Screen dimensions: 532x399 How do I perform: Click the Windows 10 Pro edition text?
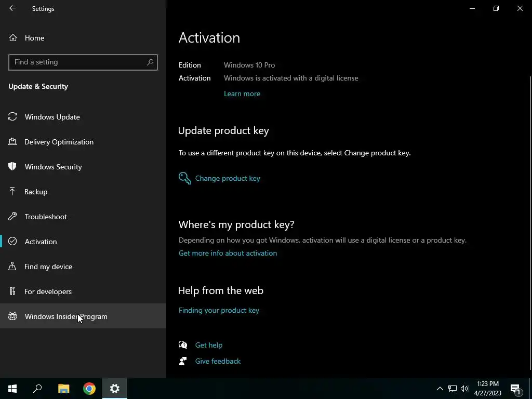249,65
